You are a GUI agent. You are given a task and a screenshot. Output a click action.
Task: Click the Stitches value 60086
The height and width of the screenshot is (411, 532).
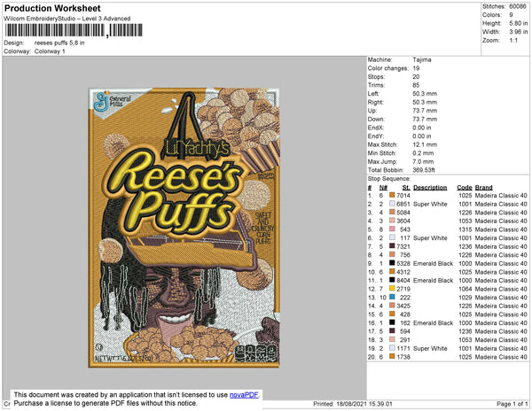click(518, 6)
